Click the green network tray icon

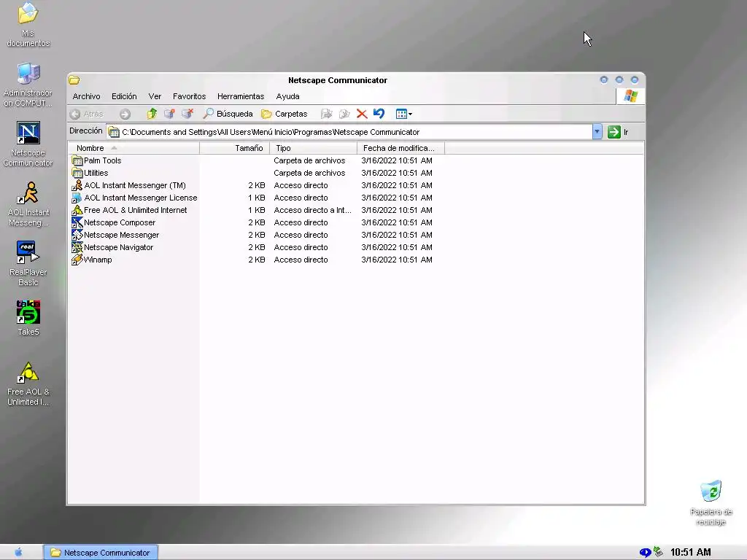659,552
